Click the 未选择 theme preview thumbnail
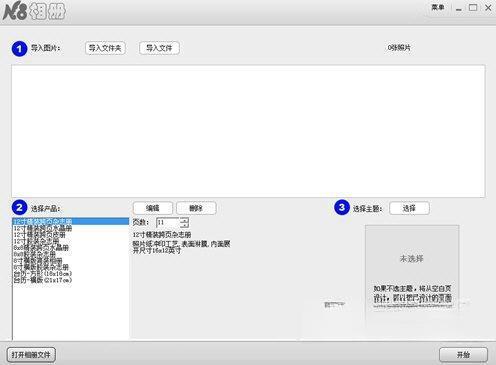The width and height of the screenshot is (496, 365). point(412,267)
